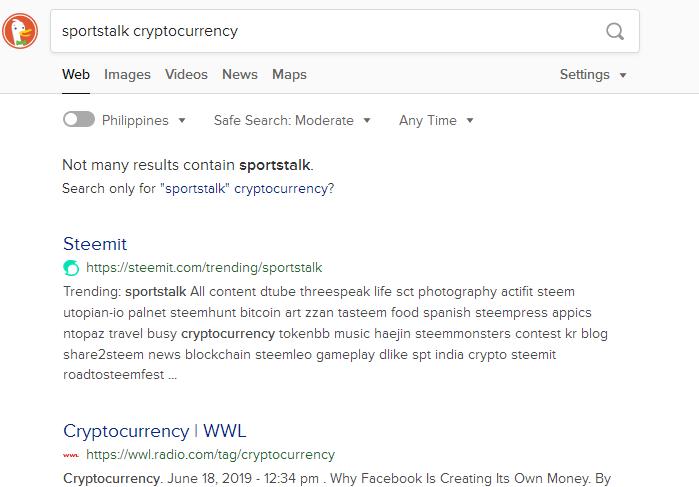The height and width of the screenshot is (487, 699).
Task: Open the Cryptocurrency | WWL result title
Action: [x=154, y=431]
